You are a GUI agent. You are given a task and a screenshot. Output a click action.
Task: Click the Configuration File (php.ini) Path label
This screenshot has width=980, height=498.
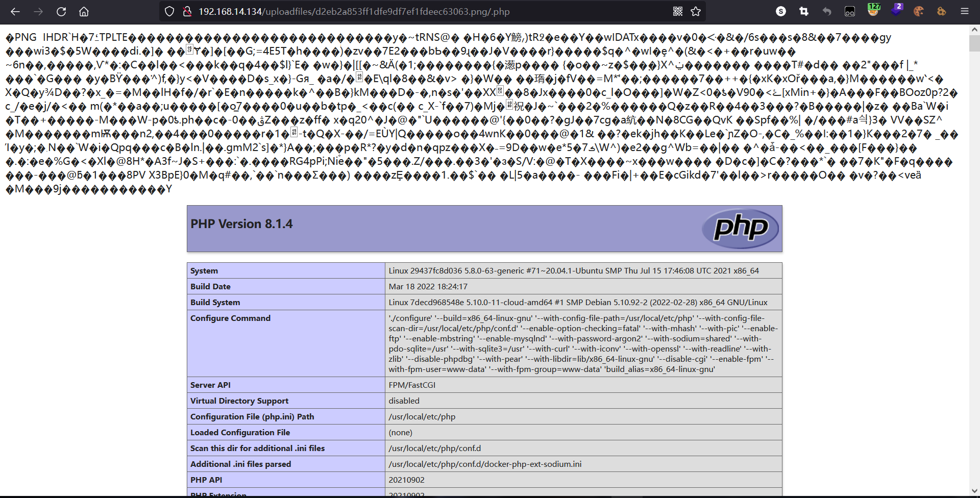tap(252, 416)
